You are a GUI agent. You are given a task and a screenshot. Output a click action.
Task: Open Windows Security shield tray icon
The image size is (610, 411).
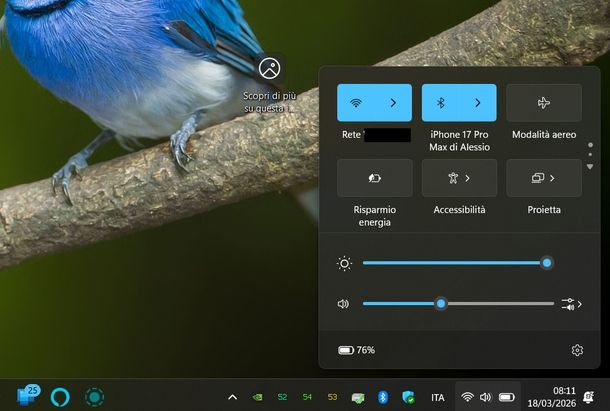[x=408, y=397]
